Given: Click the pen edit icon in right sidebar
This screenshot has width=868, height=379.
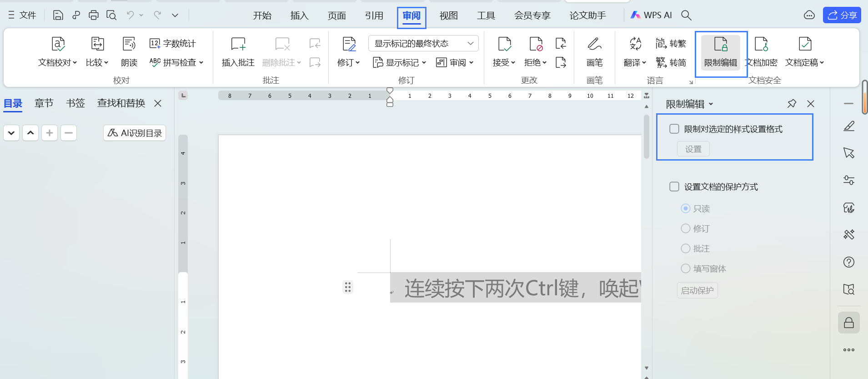Looking at the screenshot, I should 849,126.
